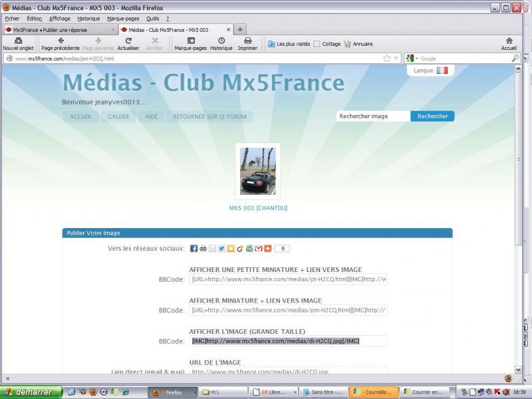Image resolution: width=532 pixels, height=399 pixels.
Task: Switch to the H:\ folder taskbar window
Action: coord(223,392)
